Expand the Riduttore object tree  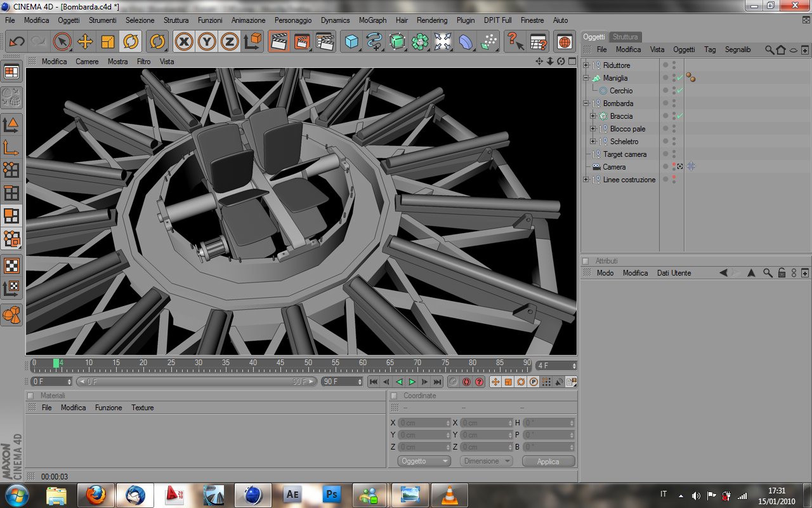click(x=586, y=65)
